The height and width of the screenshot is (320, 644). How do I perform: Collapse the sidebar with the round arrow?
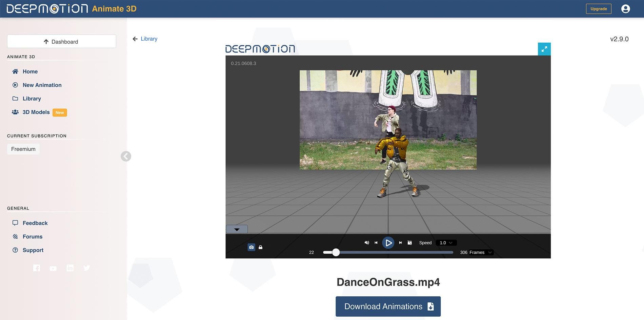click(126, 156)
